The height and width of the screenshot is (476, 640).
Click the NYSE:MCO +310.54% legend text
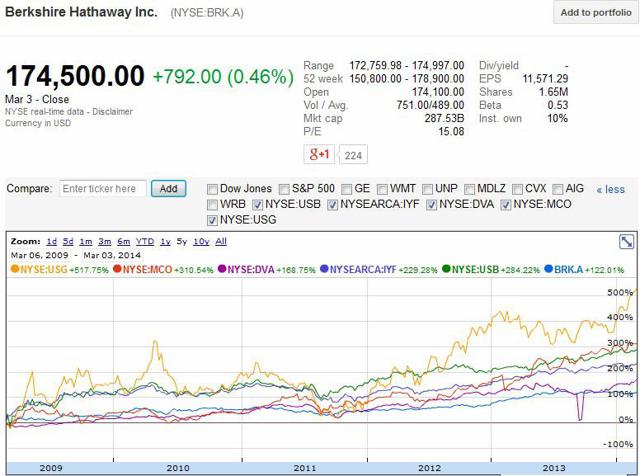click(168, 269)
